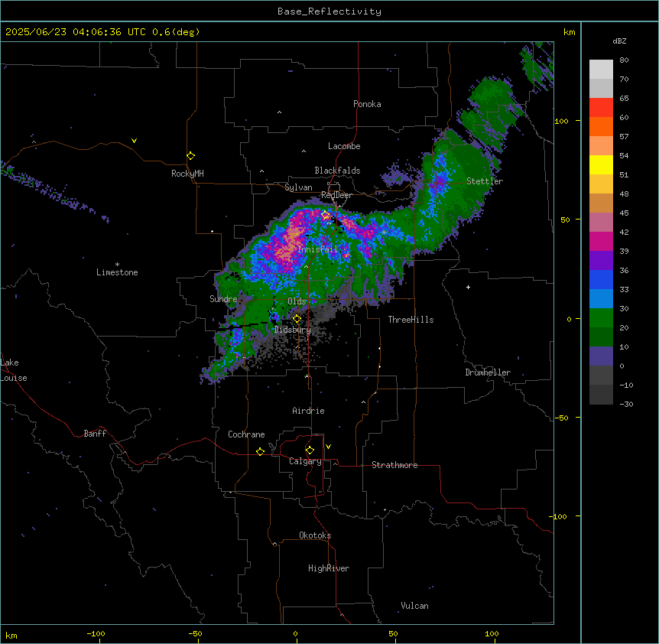Click the right-axis -50 tick label
This screenshot has width=659, height=644.
[x=561, y=418]
